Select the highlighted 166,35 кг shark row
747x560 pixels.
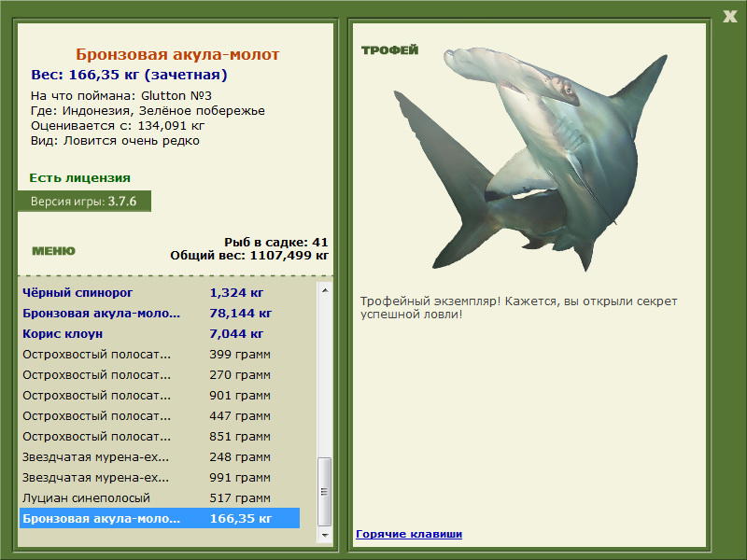(x=160, y=518)
